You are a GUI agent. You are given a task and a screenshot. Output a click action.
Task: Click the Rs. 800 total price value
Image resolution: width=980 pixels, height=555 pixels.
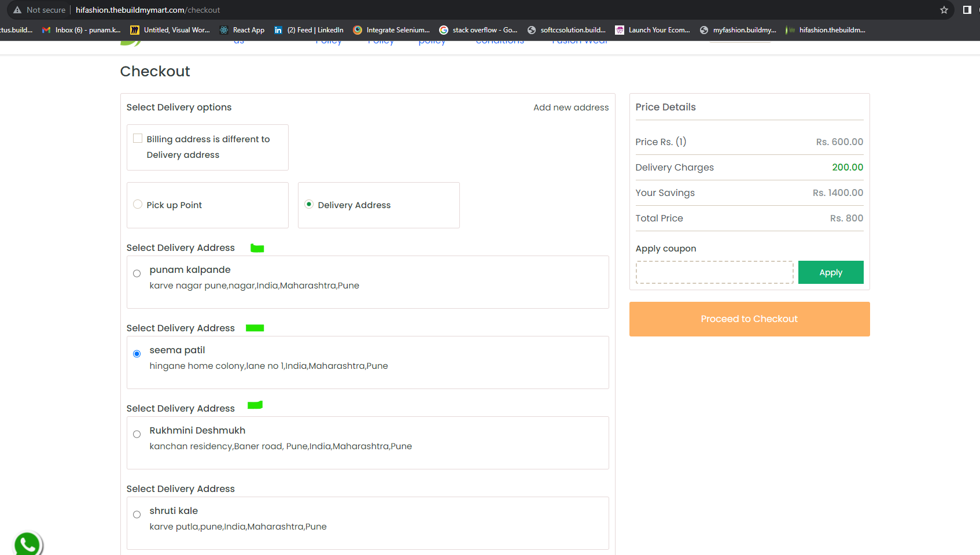pyautogui.click(x=846, y=218)
